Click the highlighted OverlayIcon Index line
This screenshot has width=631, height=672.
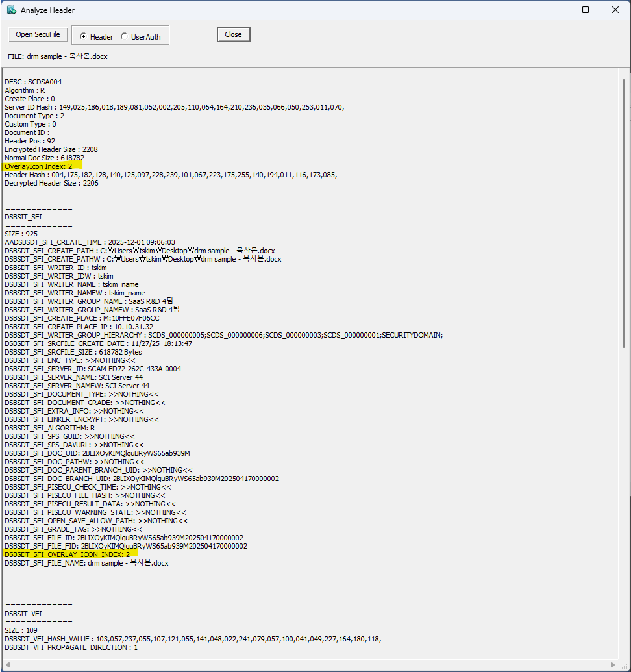pos(39,166)
